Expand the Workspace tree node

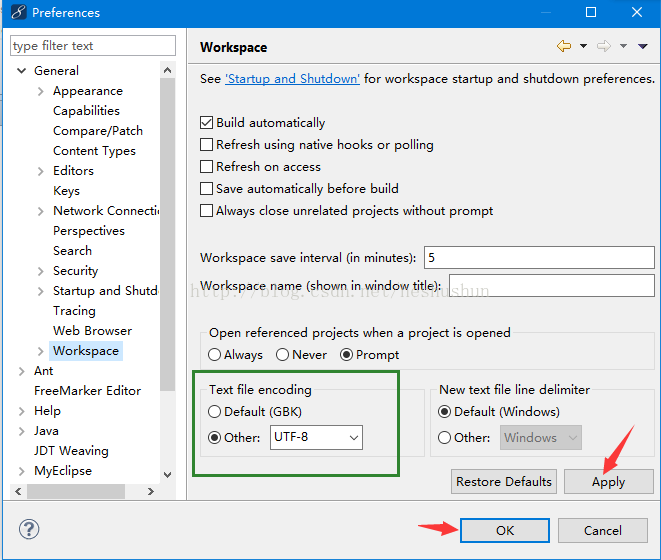click(x=40, y=351)
